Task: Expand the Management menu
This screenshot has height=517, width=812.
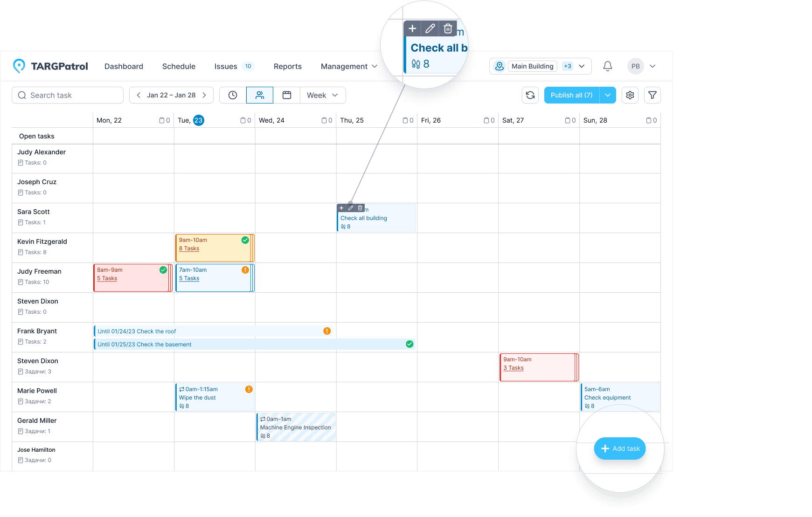Action: point(349,66)
